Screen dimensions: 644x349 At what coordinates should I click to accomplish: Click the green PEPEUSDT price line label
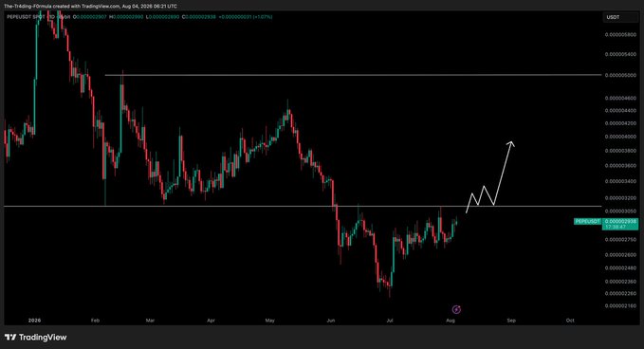588,222
